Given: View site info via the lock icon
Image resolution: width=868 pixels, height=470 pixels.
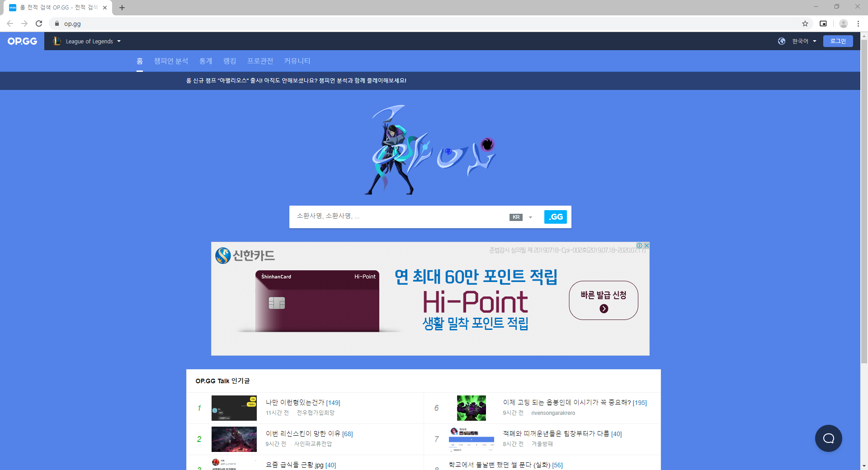Looking at the screenshot, I should tap(57, 23).
